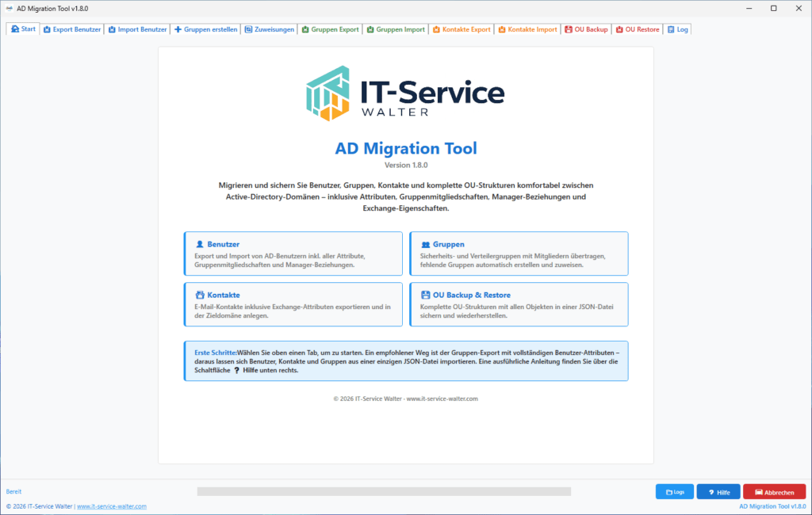Open the Log tab
The image size is (812, 515).
click(677, 29)
